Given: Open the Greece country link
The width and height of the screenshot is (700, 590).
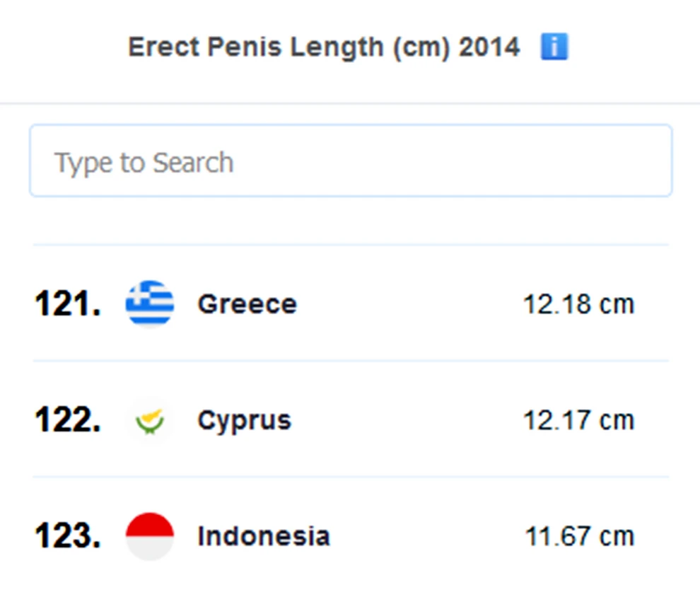Looking at the screenshot, I should [x=247, y=304].
